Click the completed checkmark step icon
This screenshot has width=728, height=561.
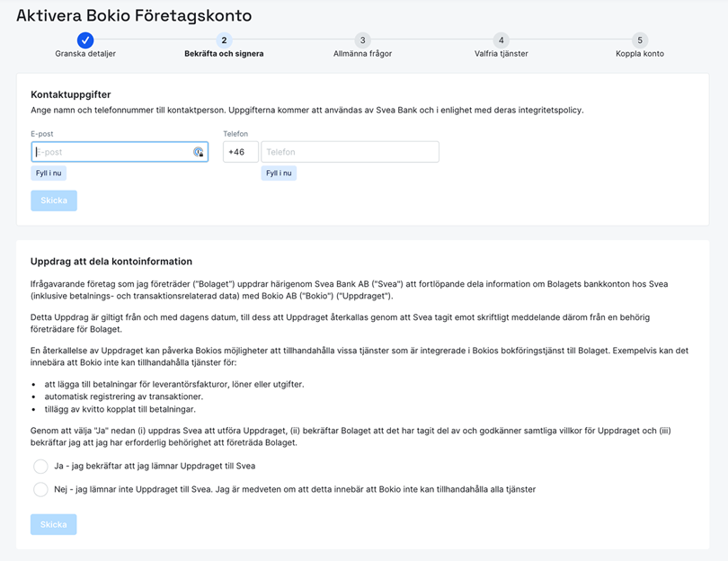coord(85,40)
